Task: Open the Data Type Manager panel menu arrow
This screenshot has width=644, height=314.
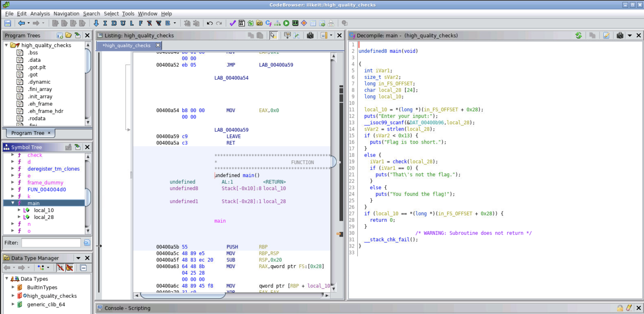Action: [x=78, y=258]
